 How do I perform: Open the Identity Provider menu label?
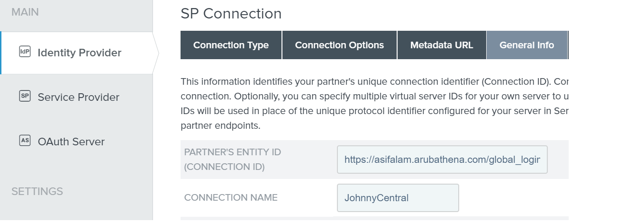coord(80,53)
